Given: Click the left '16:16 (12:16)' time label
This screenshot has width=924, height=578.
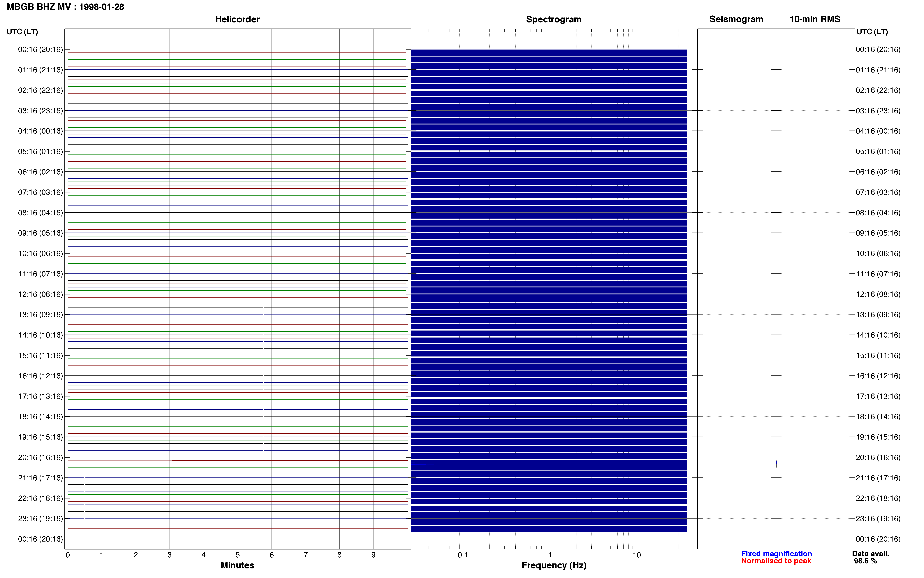Looking at the screenshot, I should (x=41, y=376).
